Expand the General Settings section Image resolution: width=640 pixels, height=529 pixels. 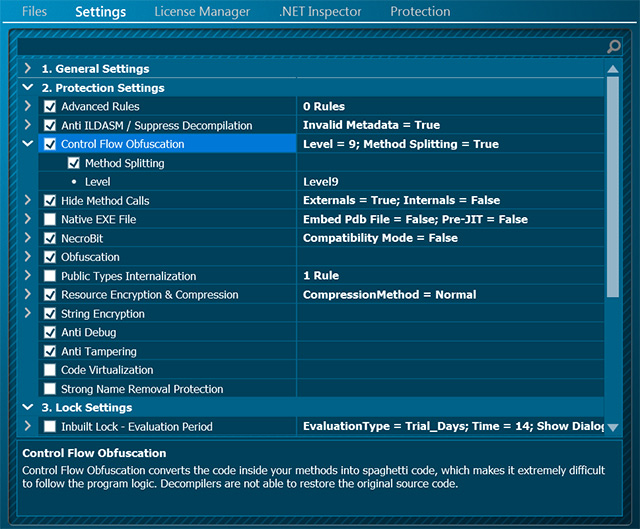click(28, 69)
